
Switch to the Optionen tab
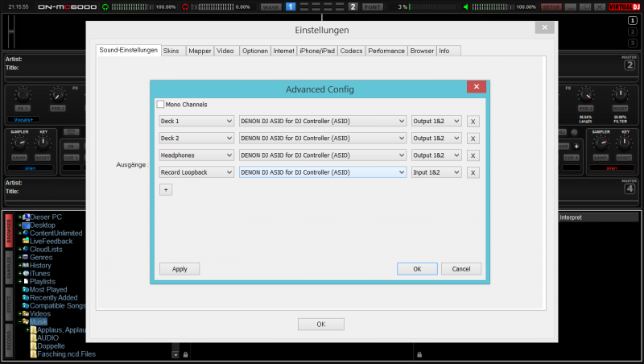tap(255, 51)
